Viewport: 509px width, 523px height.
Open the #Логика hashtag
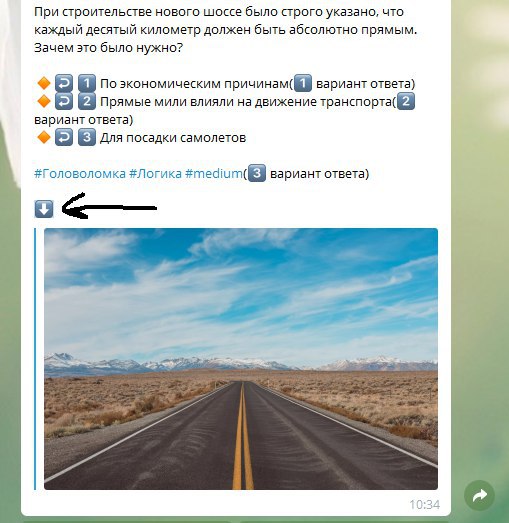point(155,173)
